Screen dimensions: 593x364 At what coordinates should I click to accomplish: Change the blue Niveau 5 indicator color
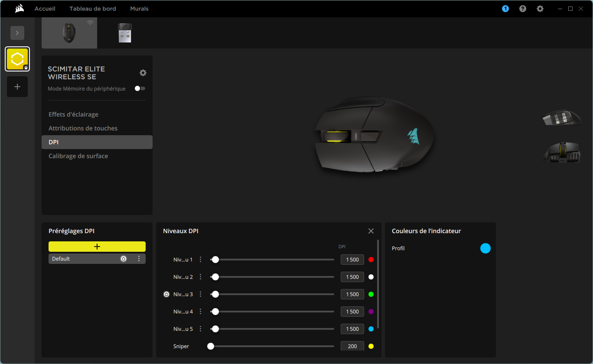pos(371,329)
